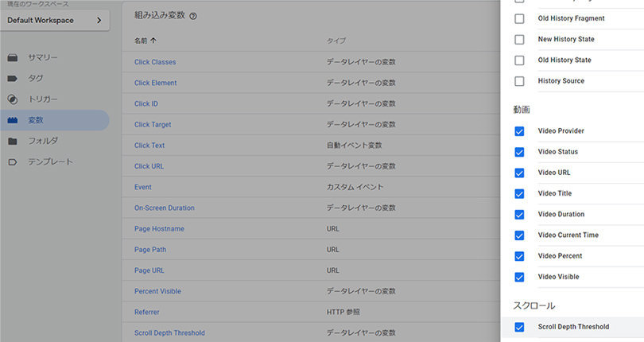
Task: Click カスタム イベント type in Event row
Action: (x=355, y=187)
